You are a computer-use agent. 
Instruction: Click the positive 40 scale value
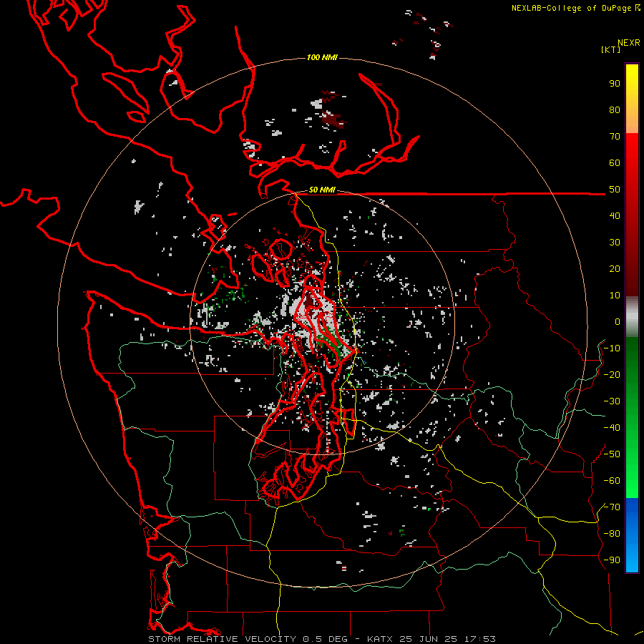[x=615, y=215]
